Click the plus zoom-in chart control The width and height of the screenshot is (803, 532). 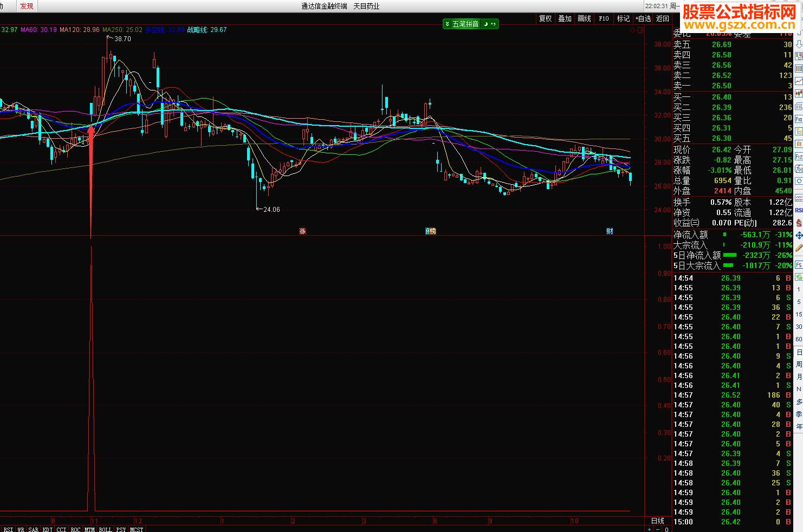click(x=650, y=529)
